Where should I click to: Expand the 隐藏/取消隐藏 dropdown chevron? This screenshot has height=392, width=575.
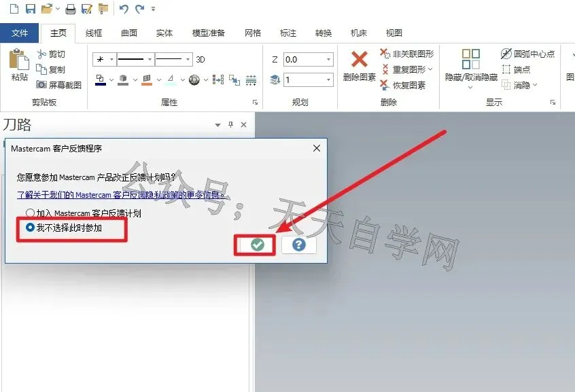pos(470,87)
